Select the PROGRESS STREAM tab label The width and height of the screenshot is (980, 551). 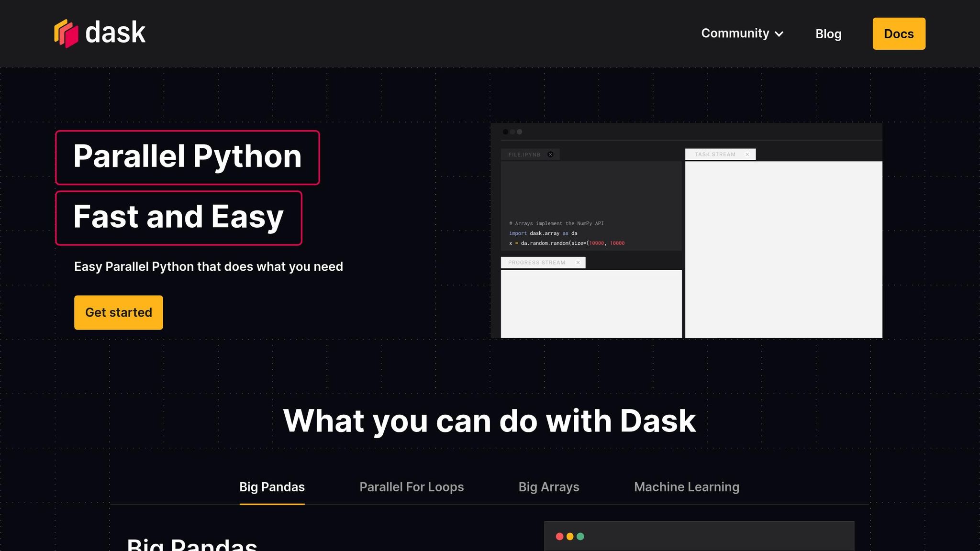click(536, 263)
